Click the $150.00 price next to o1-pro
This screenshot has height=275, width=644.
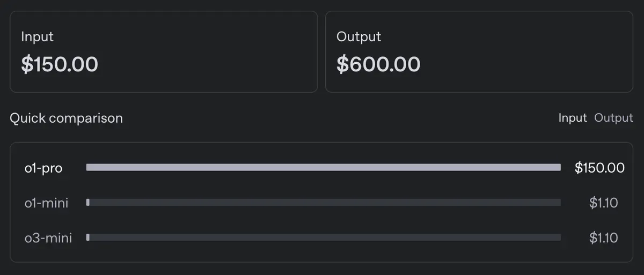point(599,168)
